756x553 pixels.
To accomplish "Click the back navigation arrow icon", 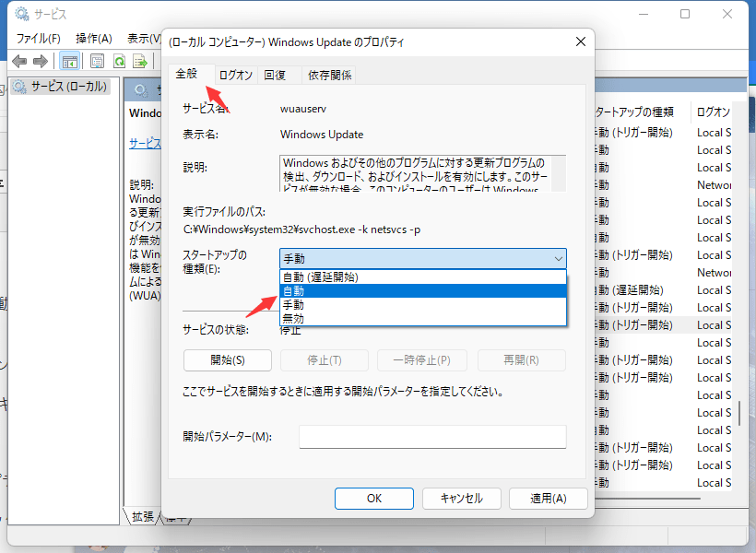I will click(x=19, y=61).
